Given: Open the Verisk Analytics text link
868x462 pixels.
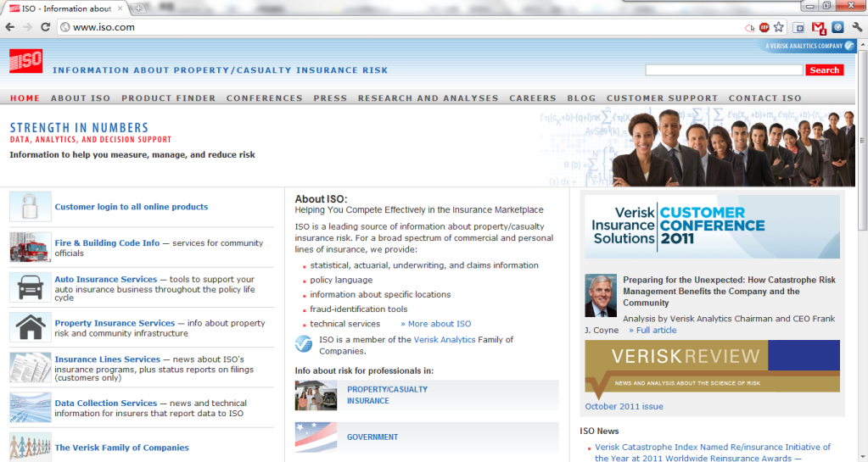Looking at the screenshot, I should click(x=445, y=340).
